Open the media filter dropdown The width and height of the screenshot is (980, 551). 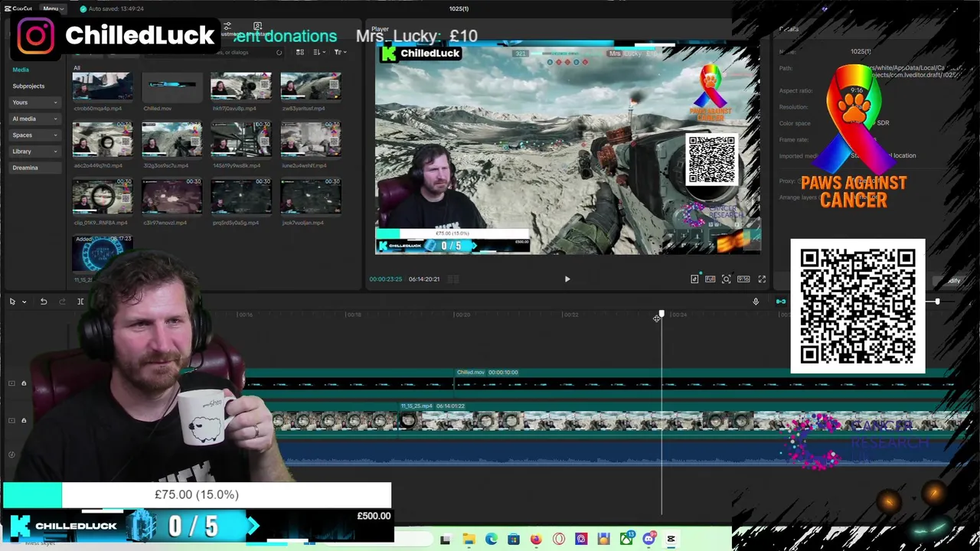(340, 52)
